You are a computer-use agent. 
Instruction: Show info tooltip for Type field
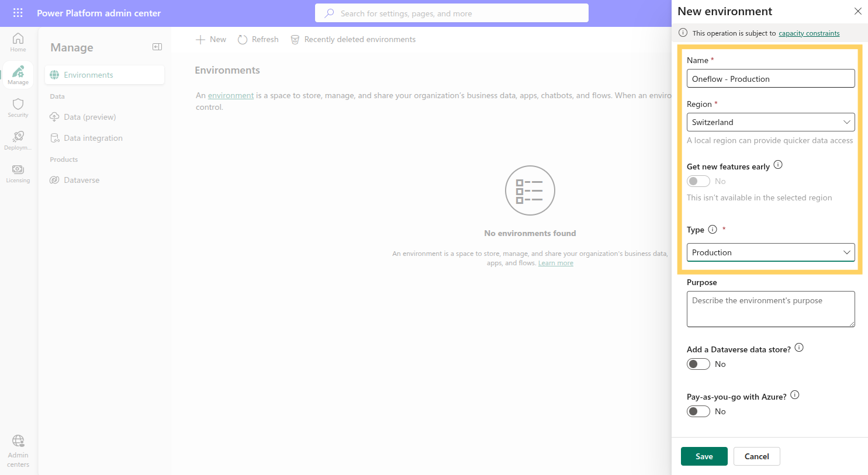(713, 229)
